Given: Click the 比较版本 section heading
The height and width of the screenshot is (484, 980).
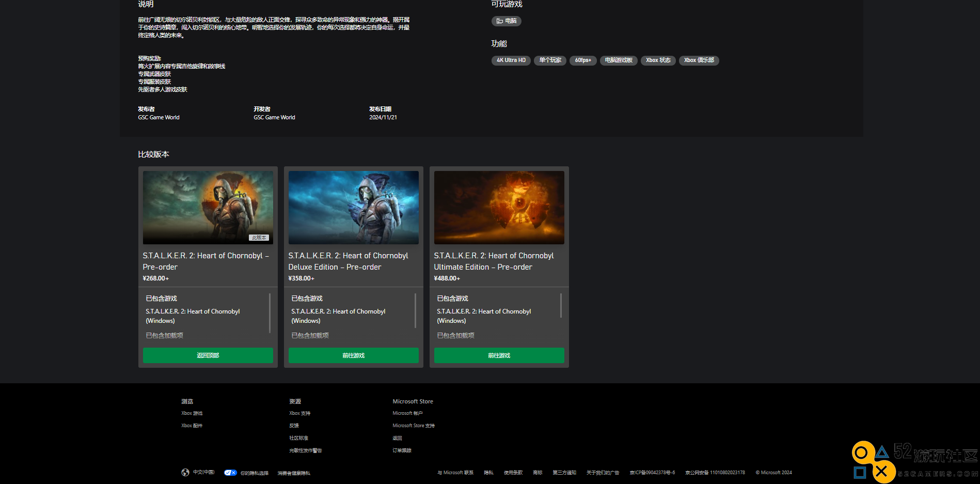Looking at the screenshot, I should point(153,154).
